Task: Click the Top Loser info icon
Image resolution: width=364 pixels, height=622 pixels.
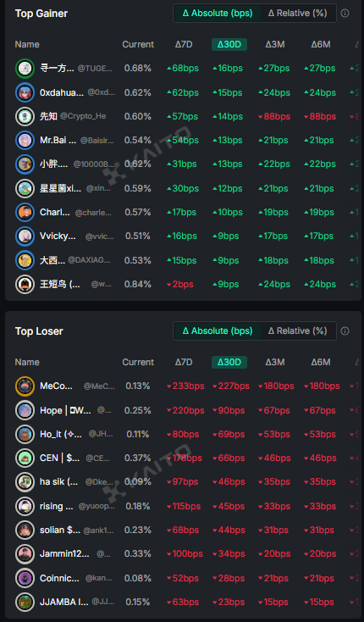Action: click(x=345, y=330)
